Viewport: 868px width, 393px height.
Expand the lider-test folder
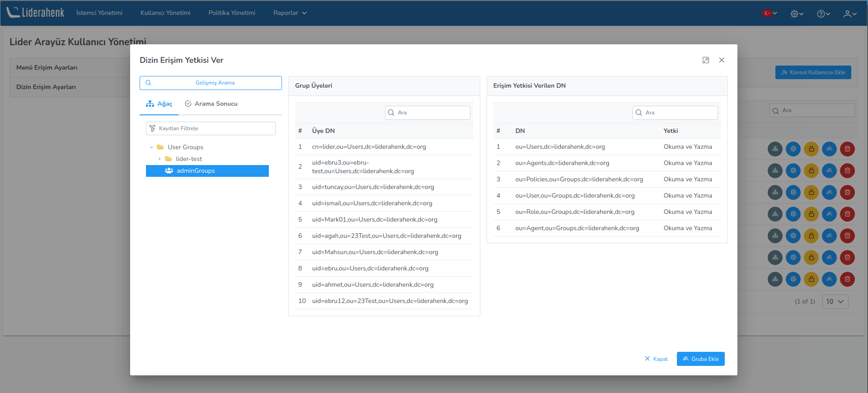tap(160, 159)
